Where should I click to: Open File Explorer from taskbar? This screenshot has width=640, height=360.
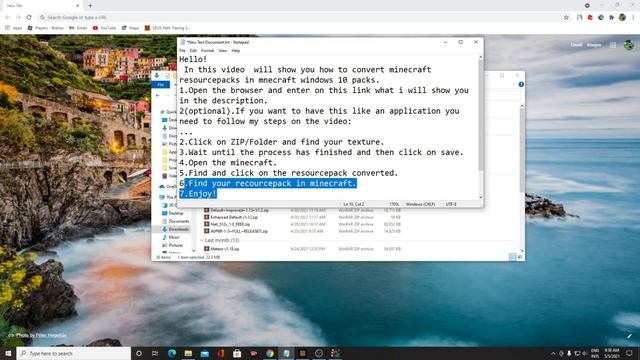click(x=188, y=353)
